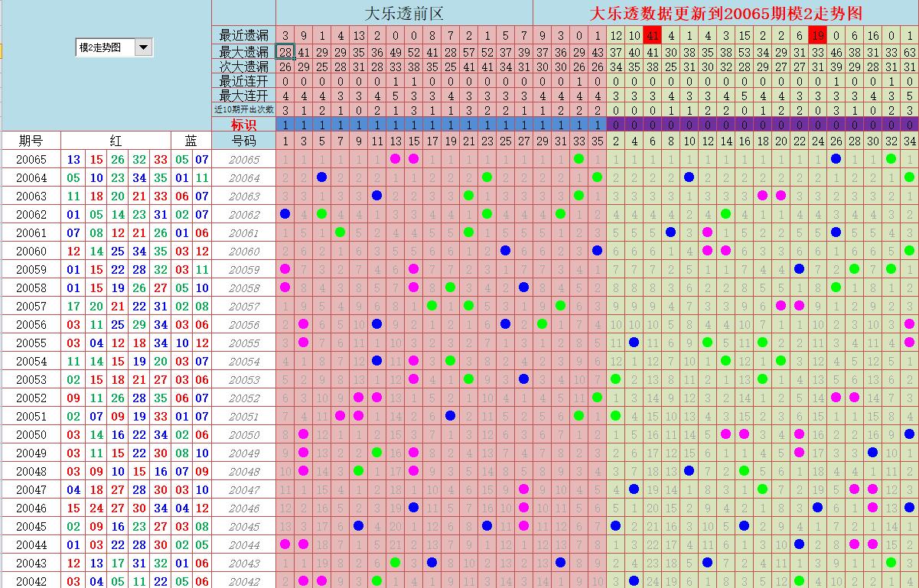The height and width of the screenshot is (588, 919).
Task: Select the outlined cell containing 28 in 最大遗漏 row
Action: [285, 52]
